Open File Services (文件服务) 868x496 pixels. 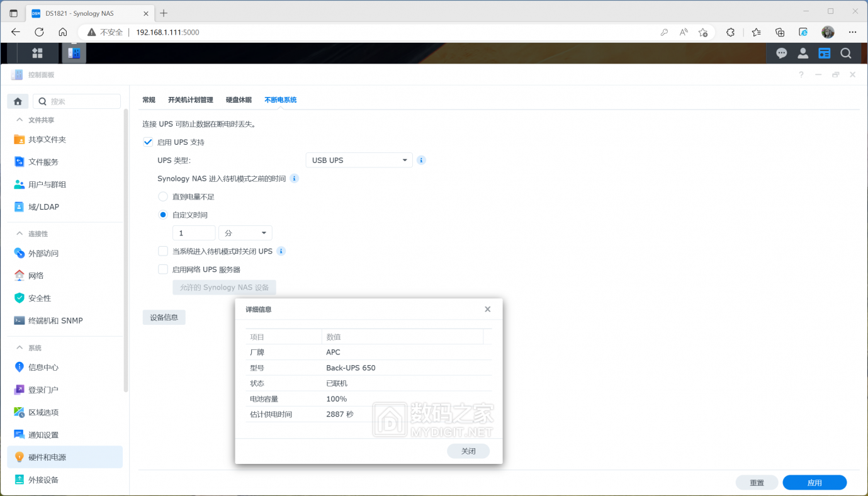65,162
